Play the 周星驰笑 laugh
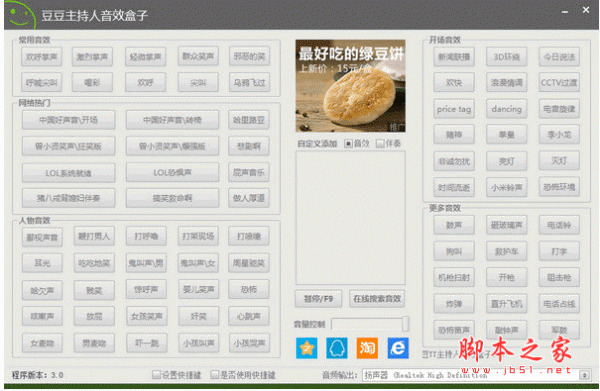Screen dimensions: 600x391 pos(249,263)
